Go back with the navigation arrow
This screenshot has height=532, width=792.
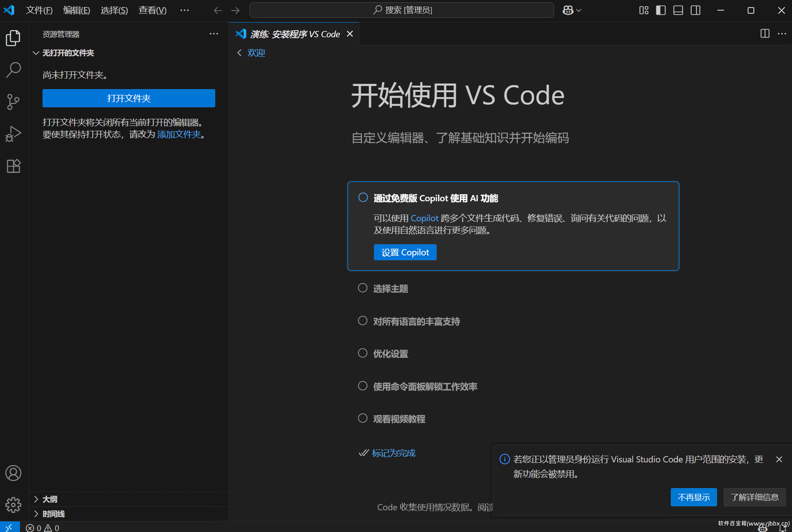[218, 10]
